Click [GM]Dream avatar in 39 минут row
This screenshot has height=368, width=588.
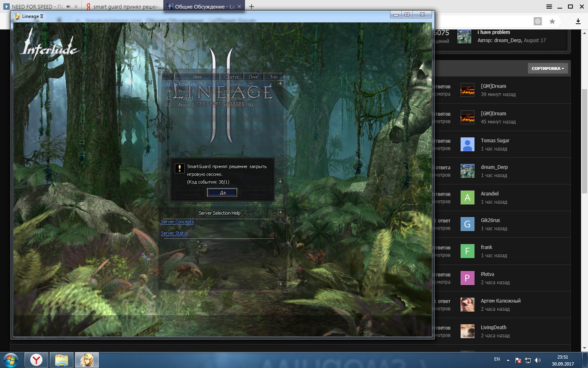tap(468, 90)
